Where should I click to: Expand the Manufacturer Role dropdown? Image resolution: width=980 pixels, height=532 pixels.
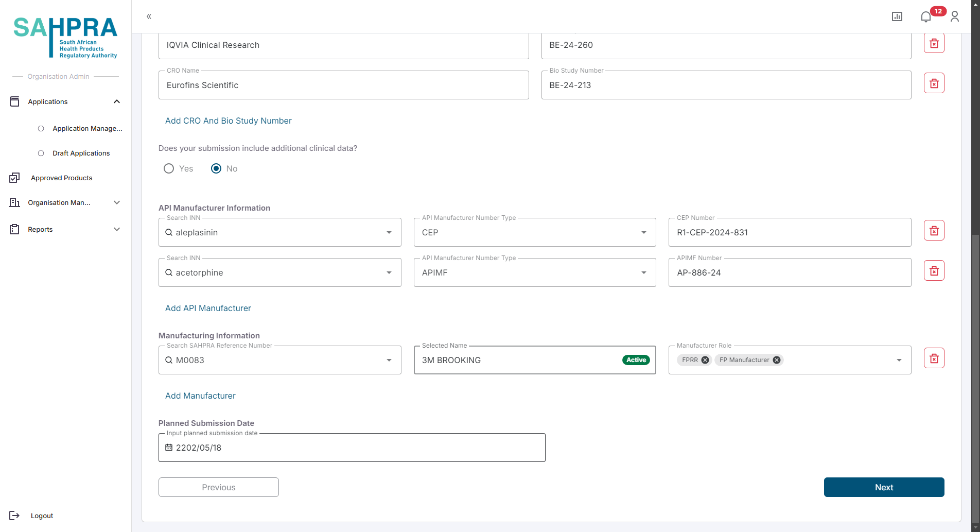pyautogui.click(x=899, y=360)
